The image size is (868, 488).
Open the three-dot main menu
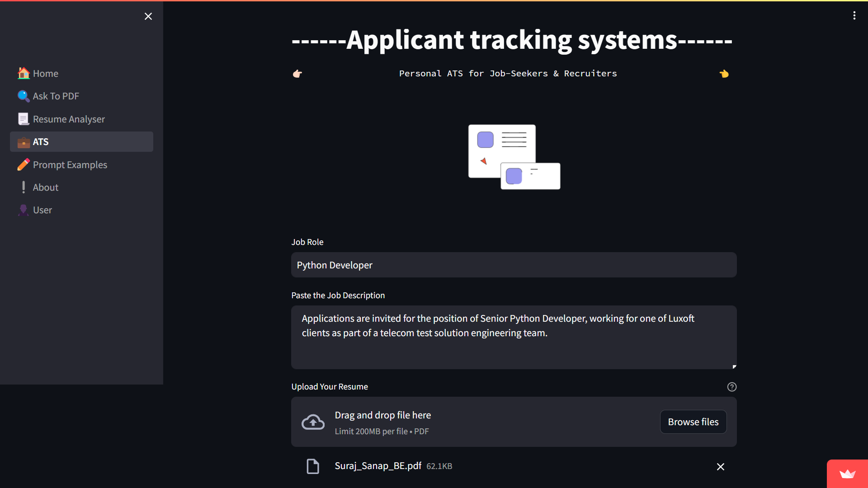point(854,16)
